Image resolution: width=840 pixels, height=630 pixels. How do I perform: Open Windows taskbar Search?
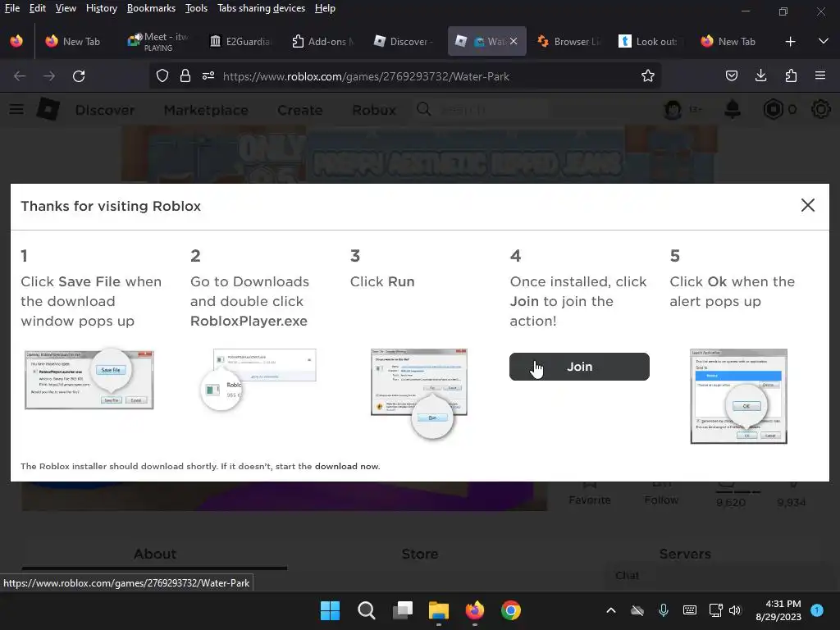[x=367, y=610]
